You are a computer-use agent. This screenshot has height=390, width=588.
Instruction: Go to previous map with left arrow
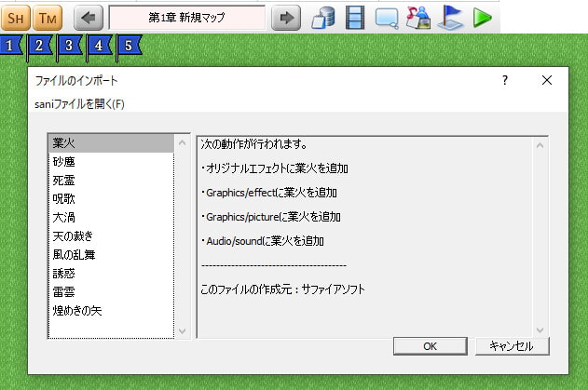pos(89,18)
